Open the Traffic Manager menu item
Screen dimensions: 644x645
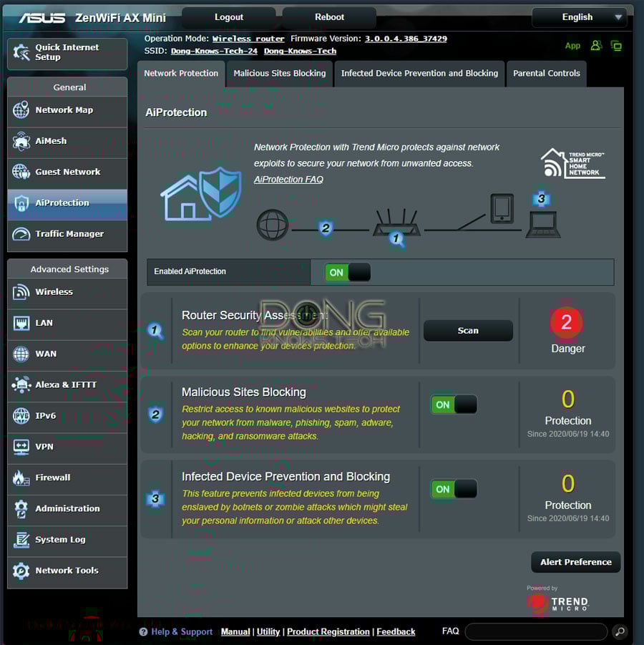(67, 234)
